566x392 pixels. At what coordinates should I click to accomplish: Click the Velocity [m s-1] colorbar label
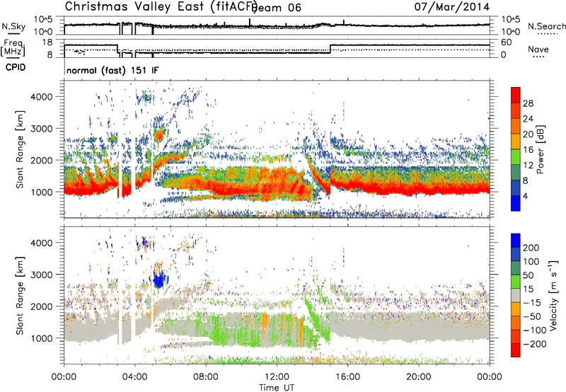coord(553,295)
